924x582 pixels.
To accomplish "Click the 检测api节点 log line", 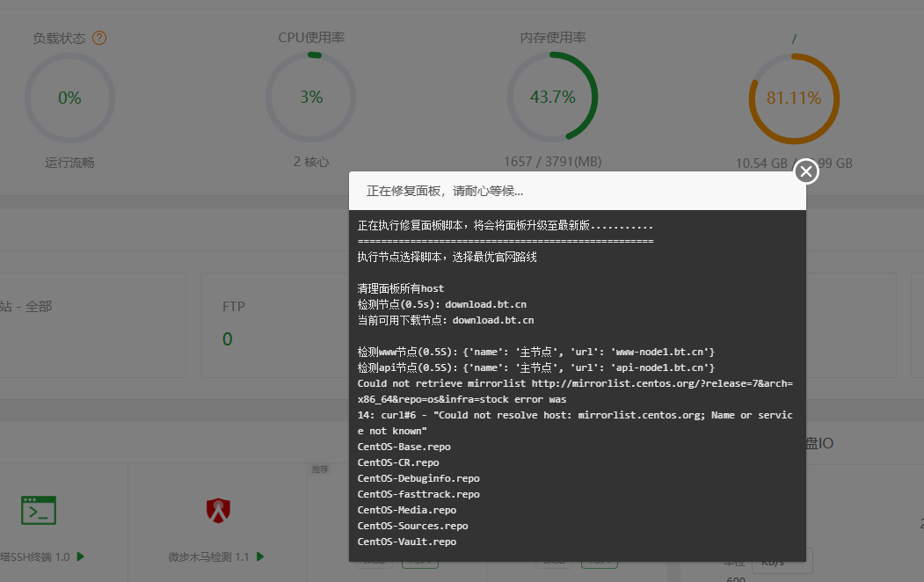I will [535, 367].
